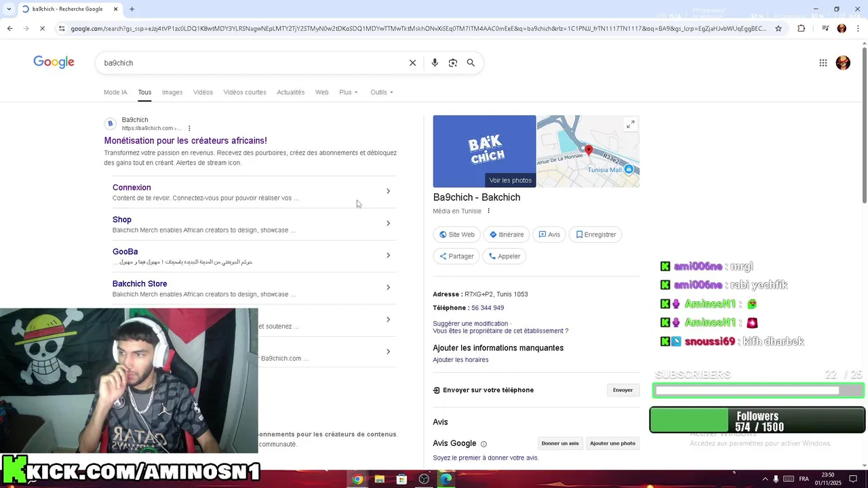Click Donner un avis button
Viewport: 868px width, 488px height.
560,443
